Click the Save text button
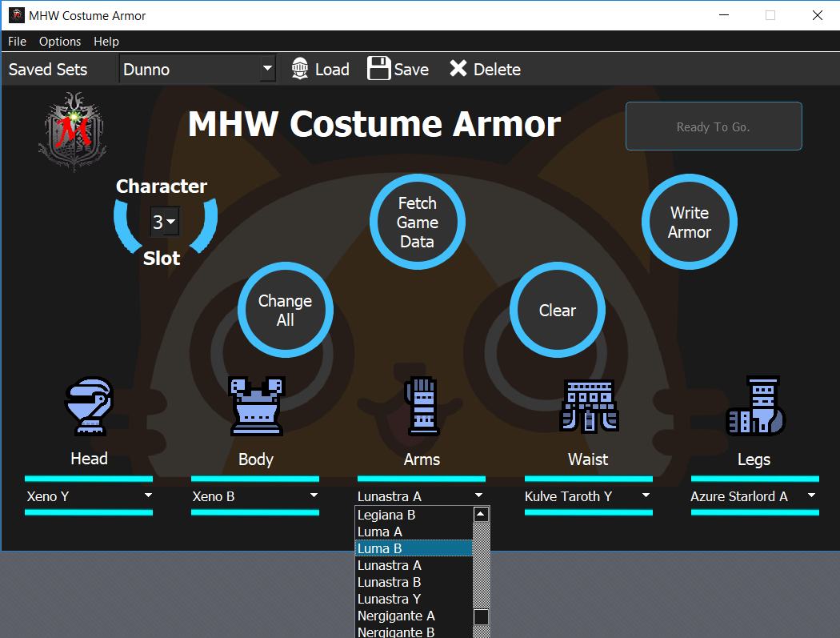Viewport: 840px width, 638px height. pyautogui.click(x=411, y=69)
